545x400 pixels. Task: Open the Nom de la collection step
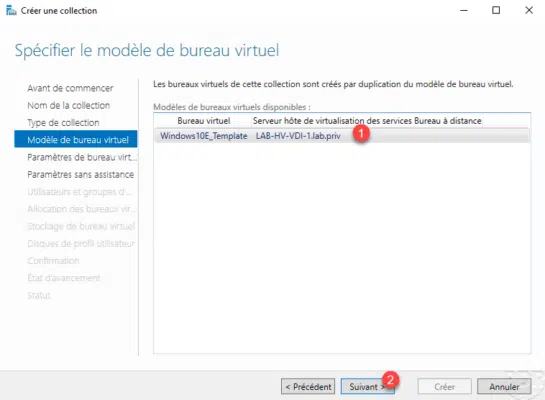(68, 105)
